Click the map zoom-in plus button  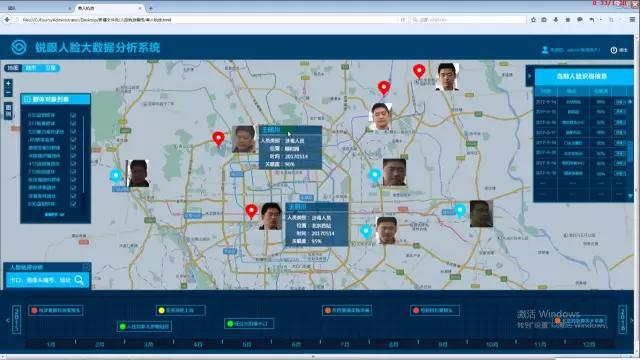click(x=8, y=84)
